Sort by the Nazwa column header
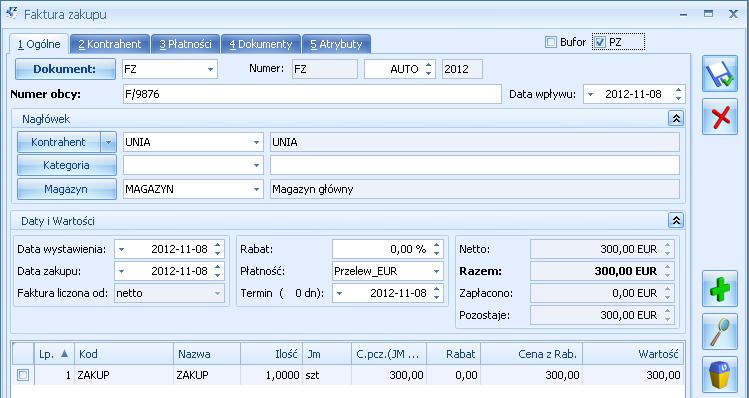Screen dimensions: 749x398 (207, 354)
